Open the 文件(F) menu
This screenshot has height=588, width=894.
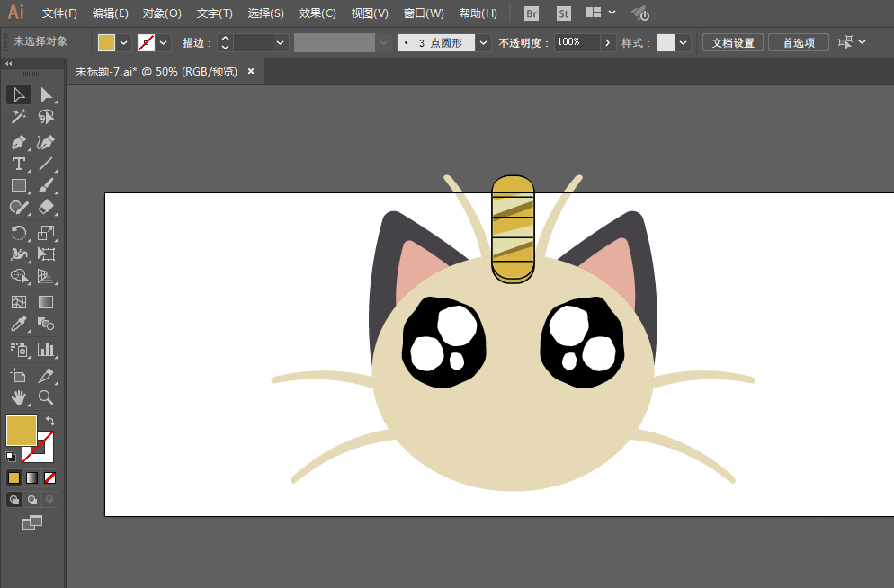click(59, 13)
